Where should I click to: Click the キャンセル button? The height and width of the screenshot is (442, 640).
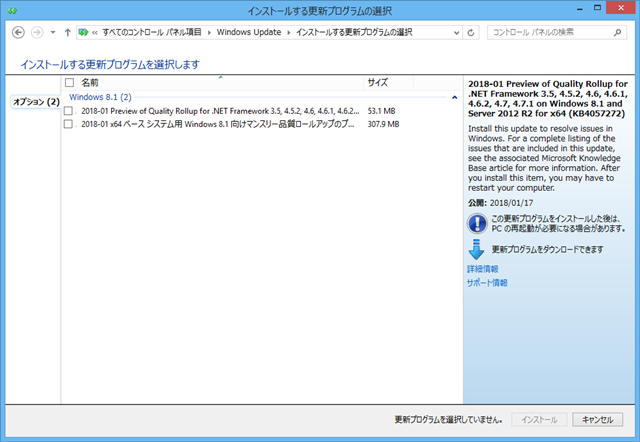point(598,420)
